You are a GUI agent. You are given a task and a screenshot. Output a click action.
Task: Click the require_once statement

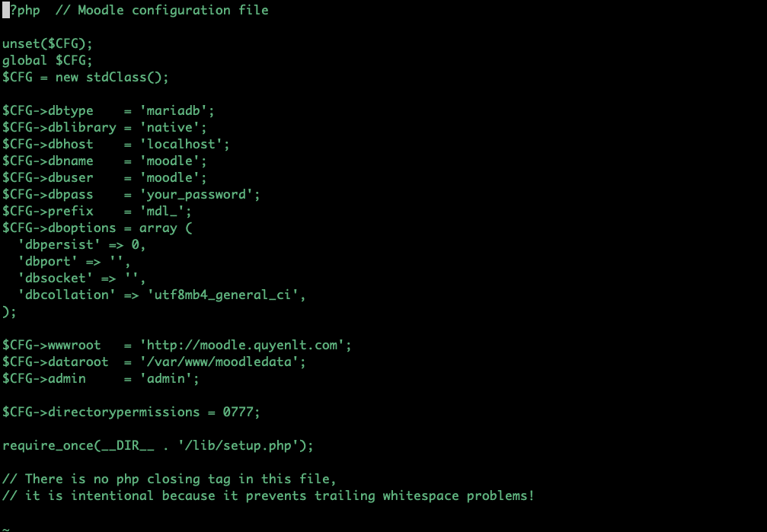click(x=158, y=446)
